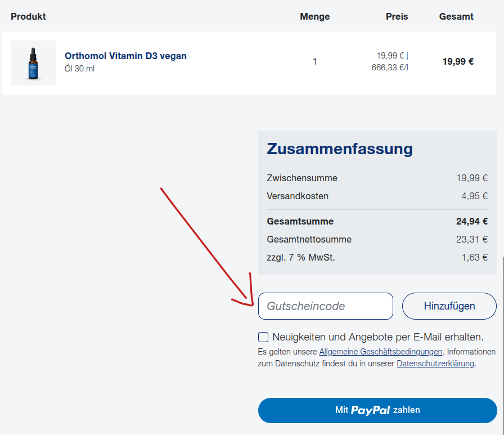Click the Menge column header
The image size is (504, 435).
[x=314, y=16]
